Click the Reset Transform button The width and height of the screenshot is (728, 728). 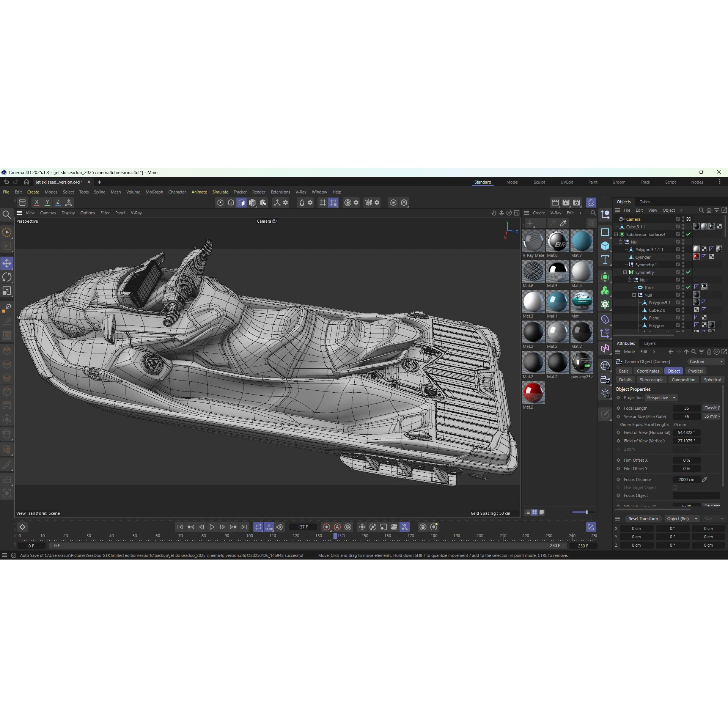coord(643,519)
